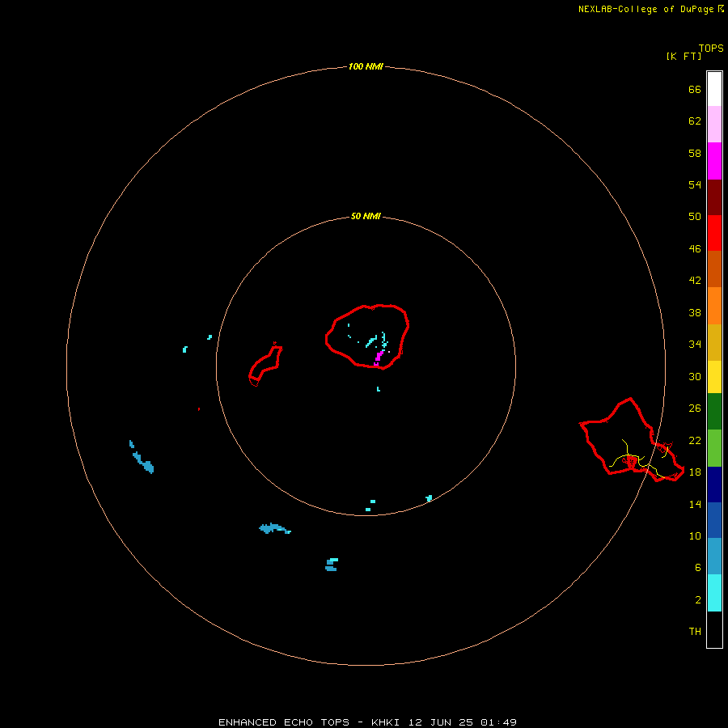This screenshot has width=728, height=728.
Task: Click the '100 NMI' range ring label
Action: click(x=366, y=67)
